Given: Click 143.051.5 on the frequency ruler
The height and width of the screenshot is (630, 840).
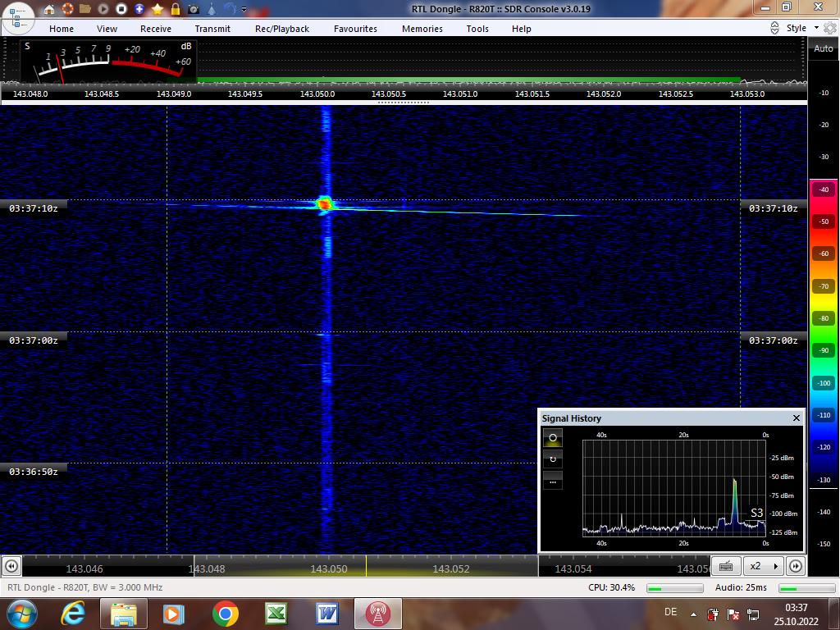Looking at the screenshot, I should [532, 94].
